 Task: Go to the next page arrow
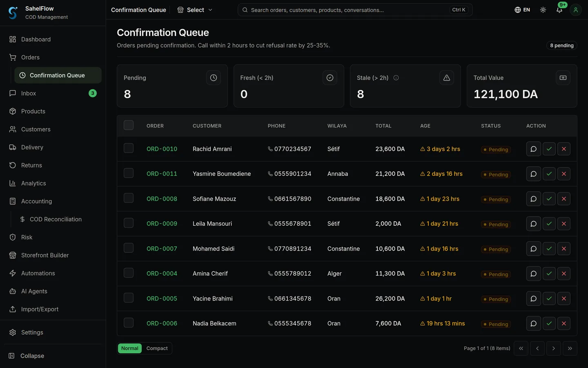click(554, 348)
